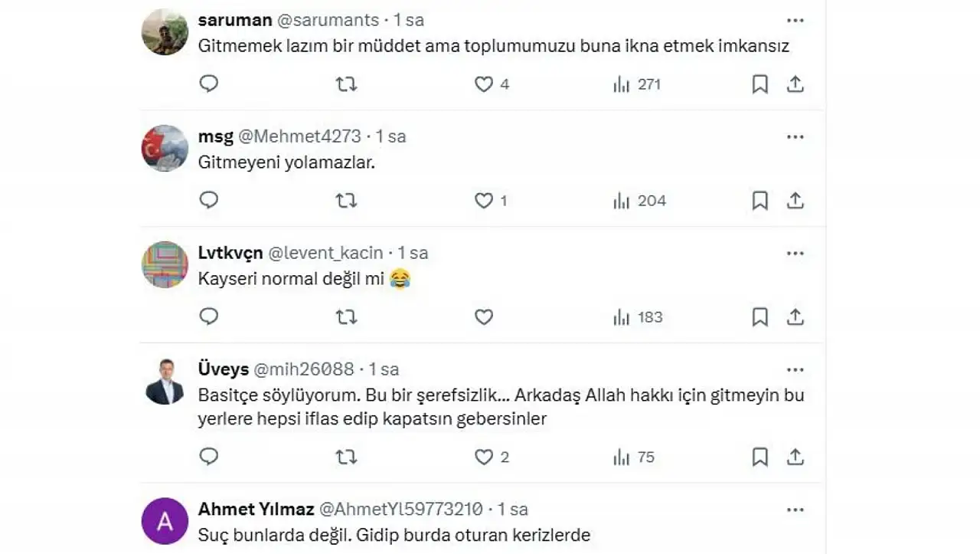Open @Mehmet4273 profile handle link
The height and width of the screenshot is (554, 980).
point(299,136)
